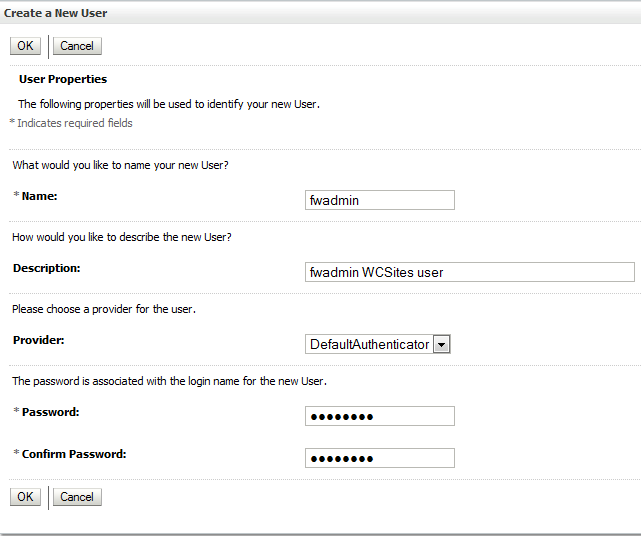The width and height of the screenshot is (641, 536).
Task: Focus the Name field containing fwadmin
Action: [x=380, y=200]
